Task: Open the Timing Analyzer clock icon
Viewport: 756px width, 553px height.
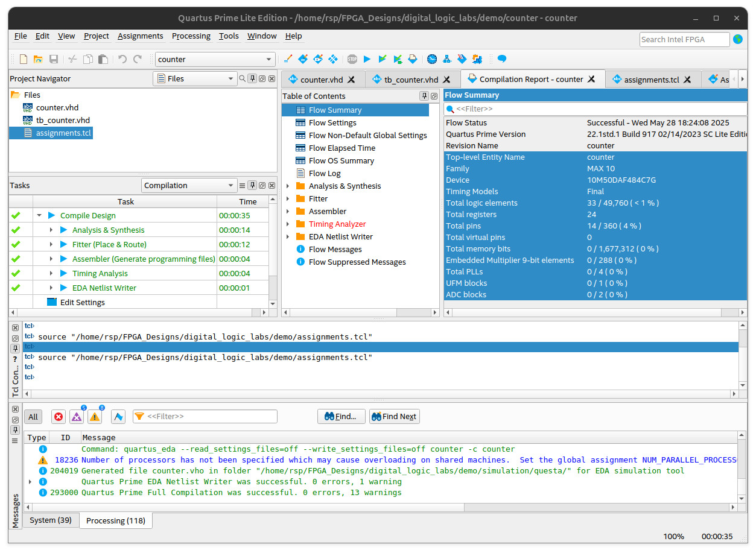Action: 432,59
